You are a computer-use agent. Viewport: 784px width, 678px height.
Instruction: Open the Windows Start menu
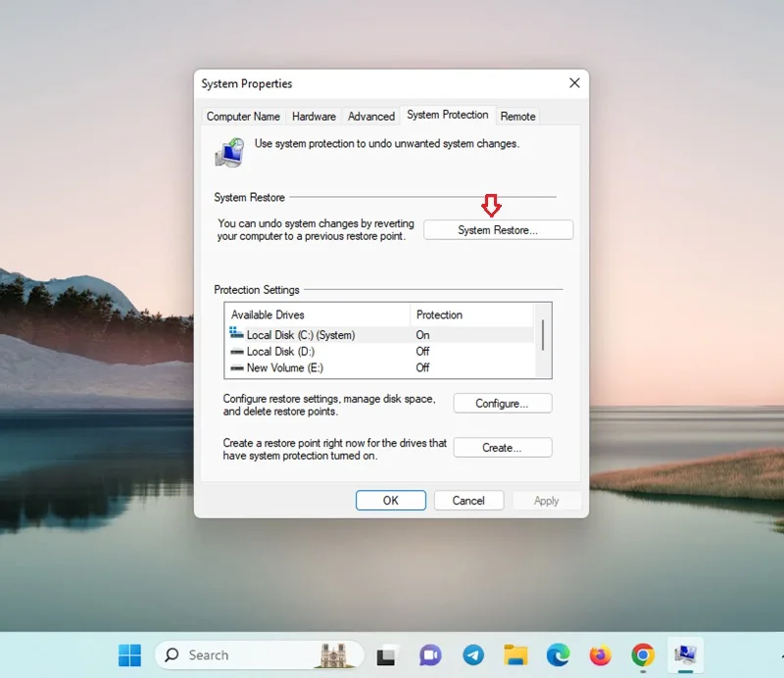click(x=129, y=655)
